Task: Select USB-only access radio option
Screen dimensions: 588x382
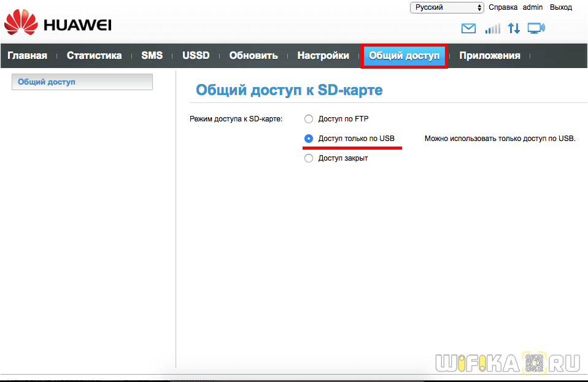Action: click(x=309, y=139)
